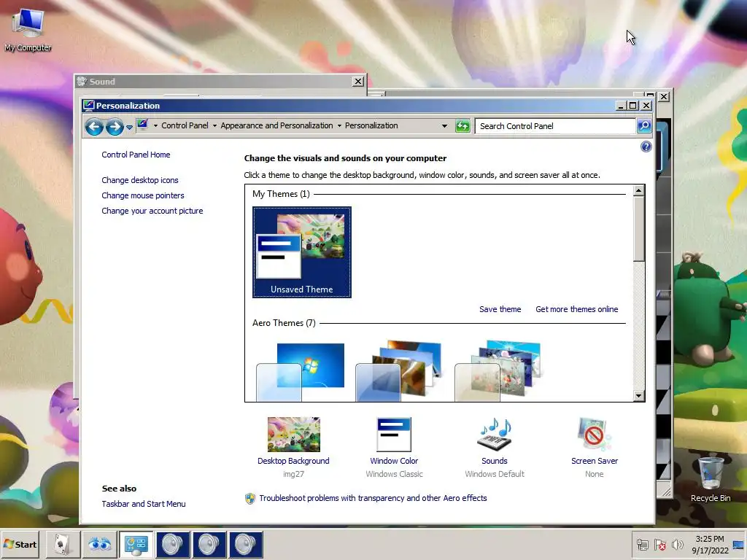
Task: Click the themes list scrollbar thumb
Action: pyautogui.click(x=638, y=228)
